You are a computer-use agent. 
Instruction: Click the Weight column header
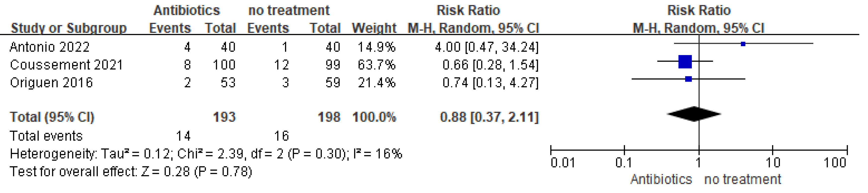[374, 28]
